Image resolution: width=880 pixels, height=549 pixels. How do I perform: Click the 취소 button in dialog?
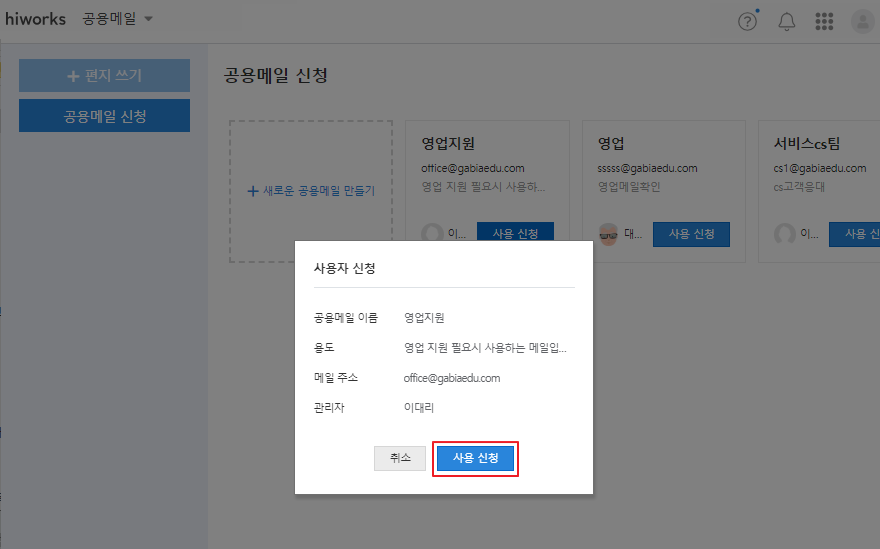coord(400,458)
